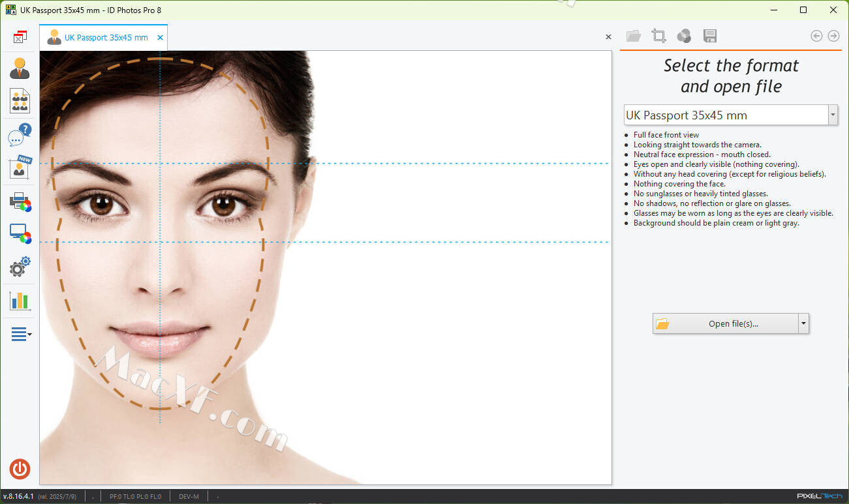Viewport: 849px width, 504px height.
Task: Click the NEW photo feature icon
Action: [20, 167]
